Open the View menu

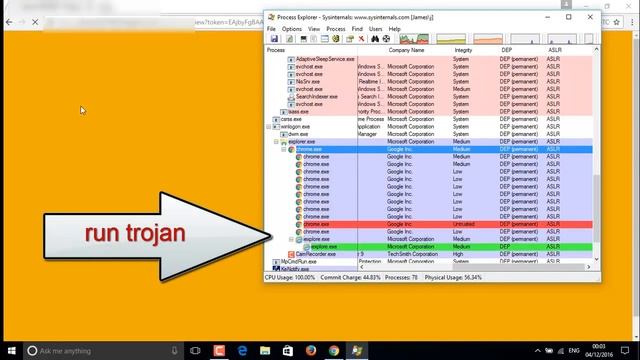(x=314, y=29)
